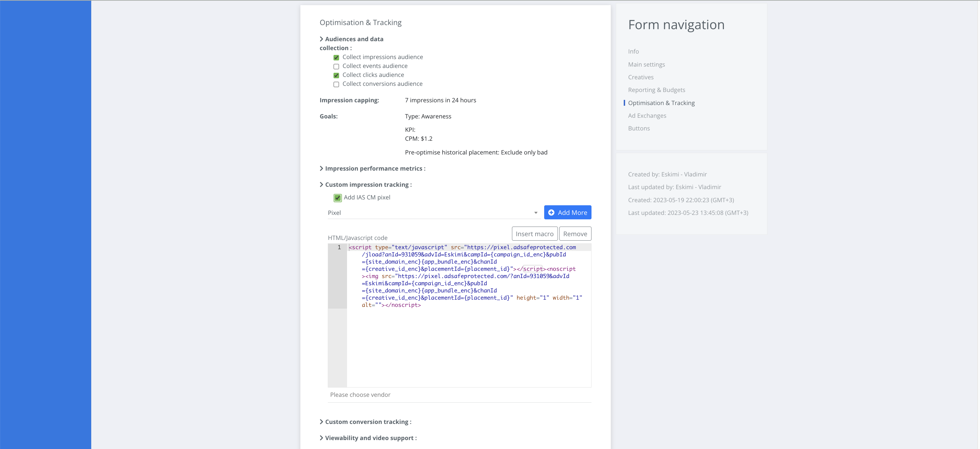Go to Reporting & Budgets in navigation
This screenshot has height=449, width=980.
tap(656, 90)
